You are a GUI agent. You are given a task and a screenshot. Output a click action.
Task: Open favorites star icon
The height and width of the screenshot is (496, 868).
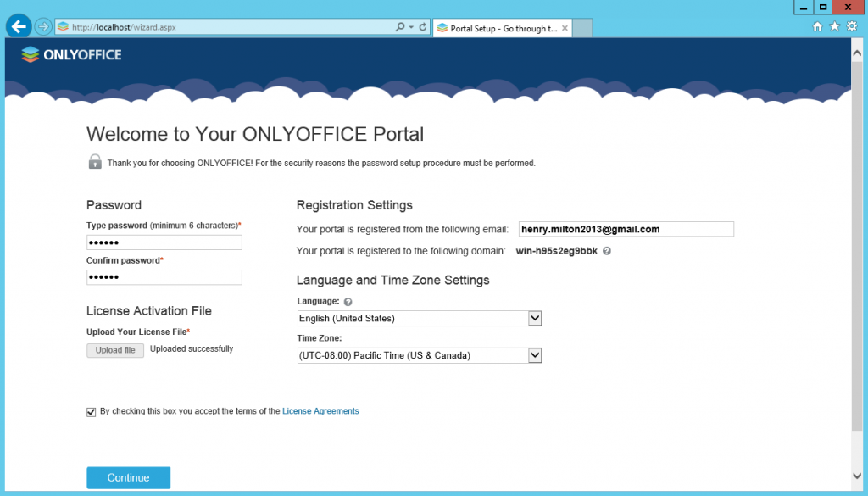tap(834, 26)
